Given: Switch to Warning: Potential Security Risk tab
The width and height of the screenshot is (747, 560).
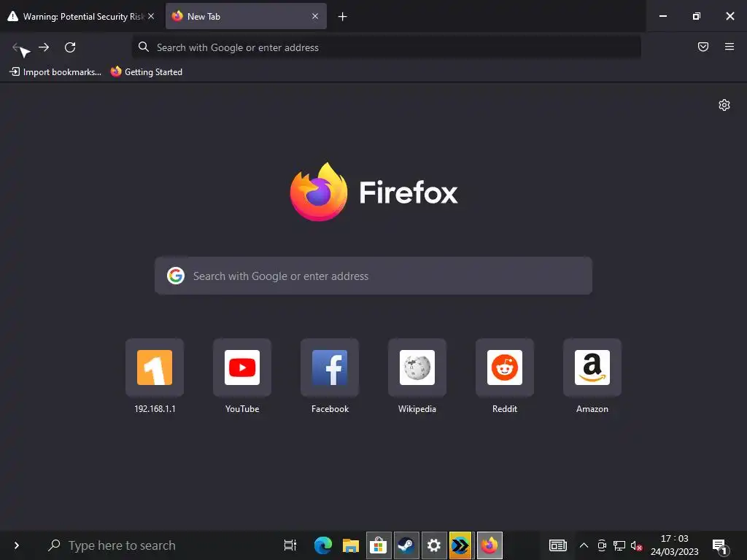Looking at the screenshot, I should (80, 16).
